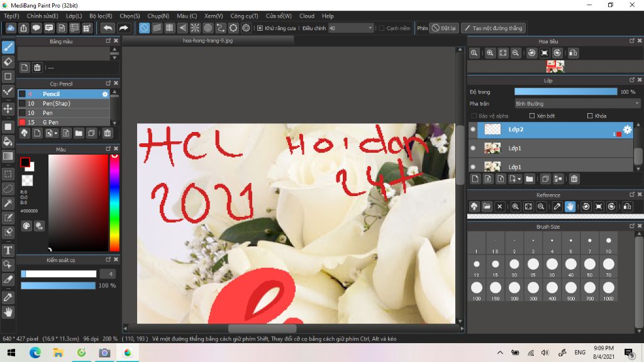
Task: Open the Cloud menu
Action: (x=307, y=16)
